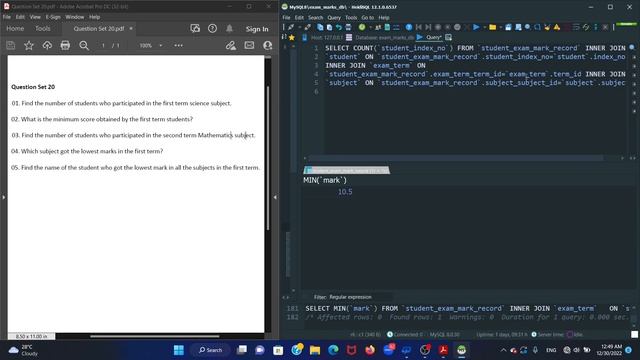Open Acrobat help question mark icon

pos(212,29)
